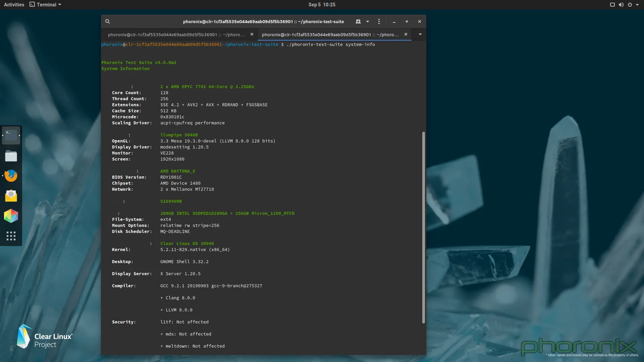The image size is (644, 362).
Task: Click the 2 x Mellanox MT27710 value
Action: click(x=187, y=189)
